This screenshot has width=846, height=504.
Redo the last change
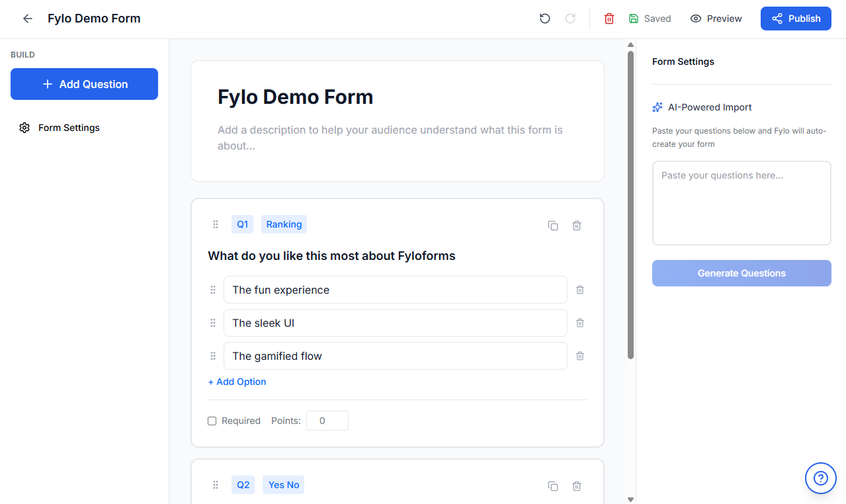pos(570,19)
